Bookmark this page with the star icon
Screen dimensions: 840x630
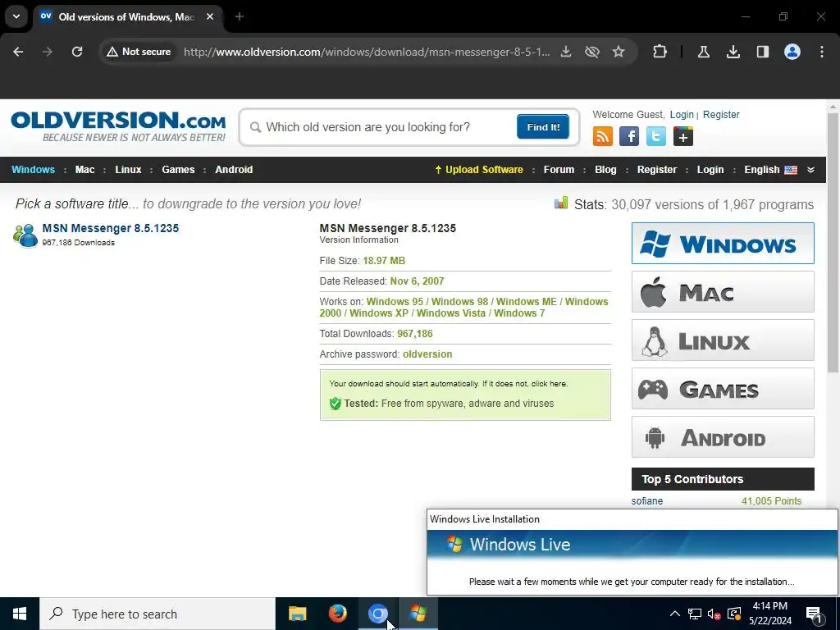(x=619, y=52)
